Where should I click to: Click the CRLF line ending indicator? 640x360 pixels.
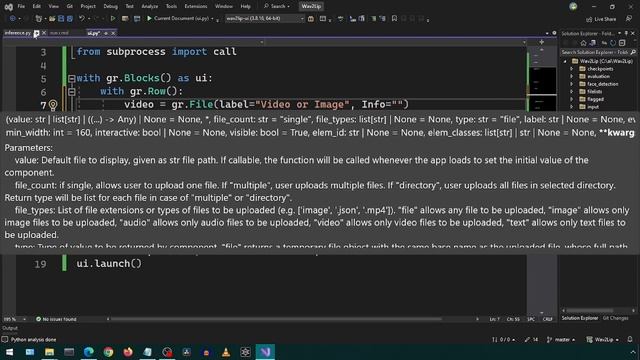point(547,319)
